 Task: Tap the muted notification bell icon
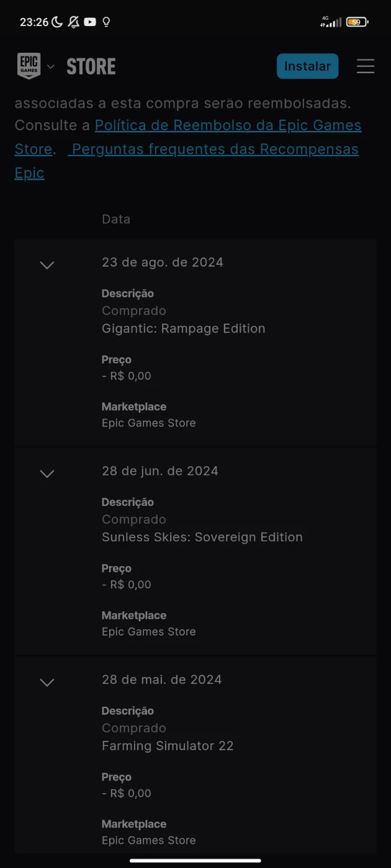coord(74,22)
